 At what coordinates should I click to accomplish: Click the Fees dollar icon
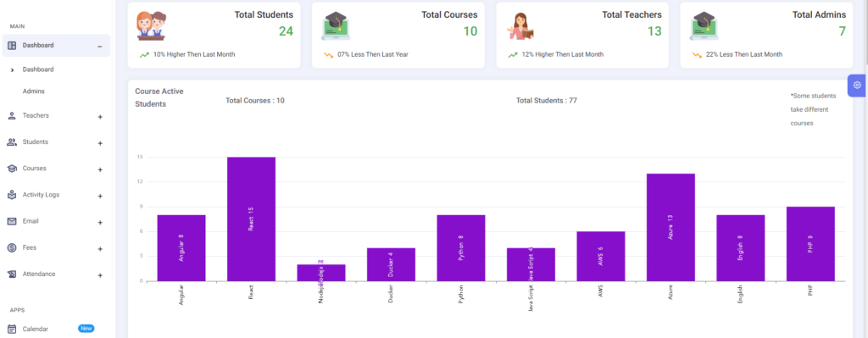pyautogui.click(x=12, y=248)
